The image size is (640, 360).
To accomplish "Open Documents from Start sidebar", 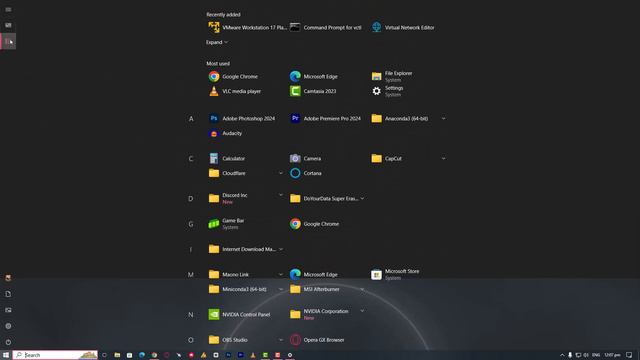I will (8, 294).
